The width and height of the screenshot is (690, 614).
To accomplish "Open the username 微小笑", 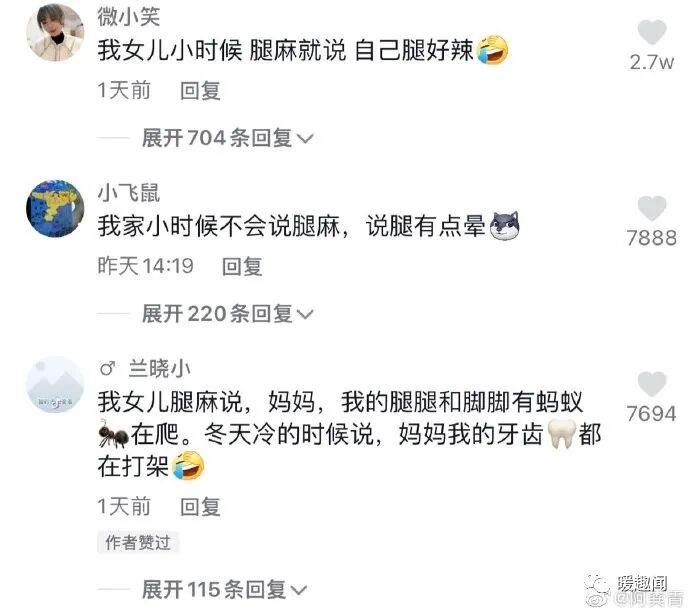I will (128, 17).
